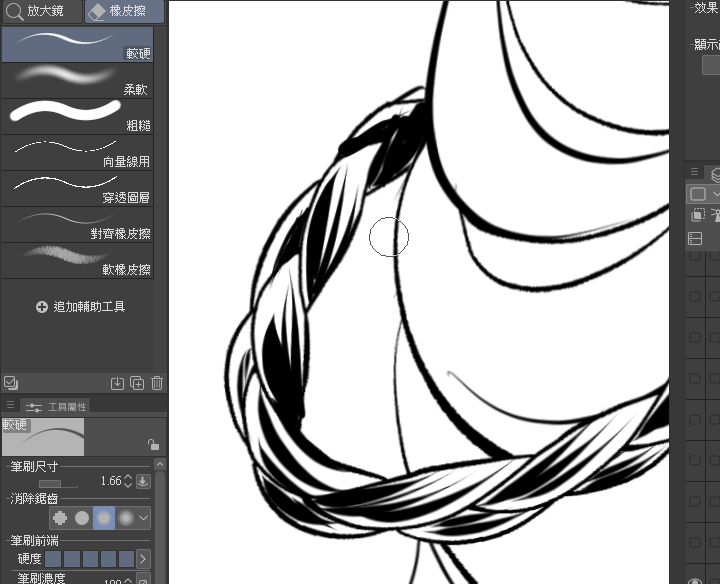Click the 較硬 brush stroke preview
The width and height of the screenshot is (720, 584).
[43, 437]
